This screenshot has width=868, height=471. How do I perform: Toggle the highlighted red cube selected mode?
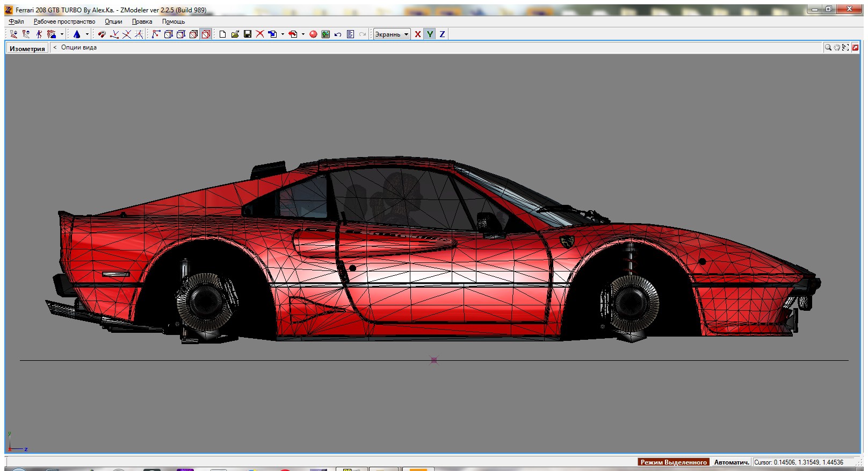(x=206, y=34)
